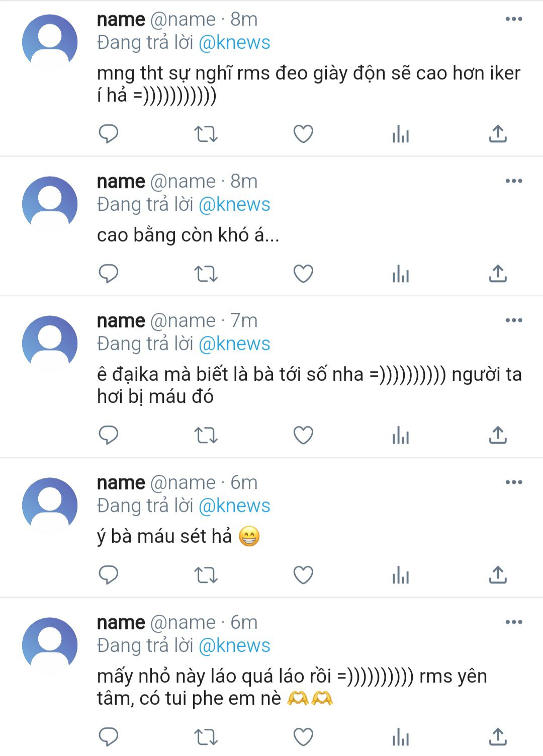Open @knews link in 'ý bà máu sét' tweet
Viewport: 543px width, 756px height.
[234, 506]
